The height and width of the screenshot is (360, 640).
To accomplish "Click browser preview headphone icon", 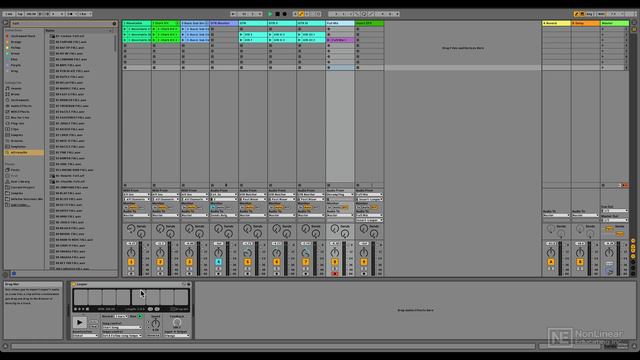I will pos(6,274).
